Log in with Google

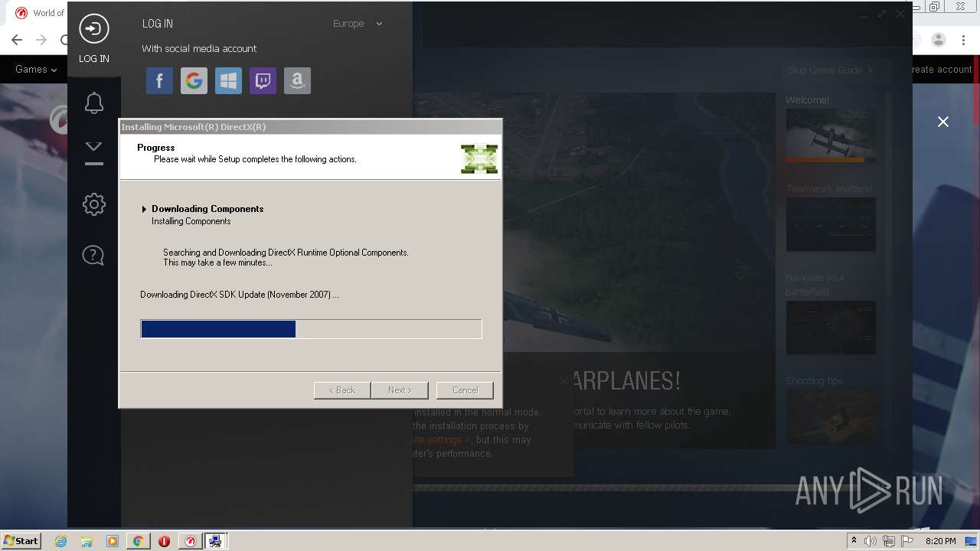[x=194, y=80]
